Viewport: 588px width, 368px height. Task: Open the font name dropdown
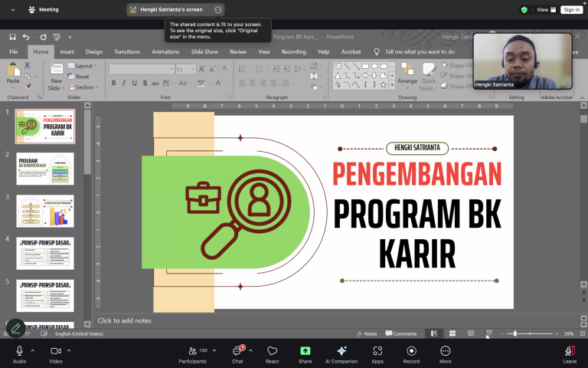(x=171, y=69)
